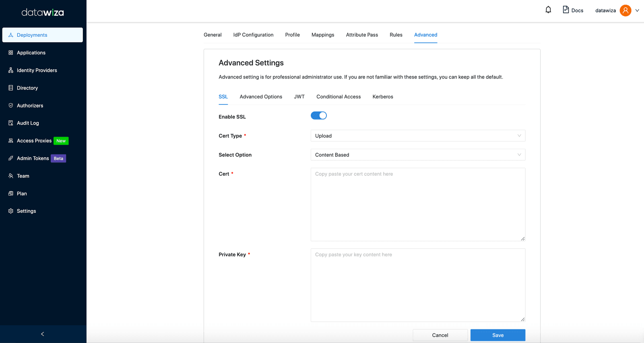
Task: Switch to the General tab
Action: pyautogui.click(x=213, y=35)
